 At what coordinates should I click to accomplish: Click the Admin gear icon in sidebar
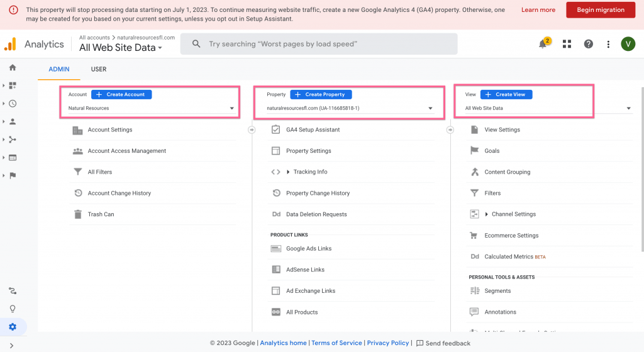tap(13, 327)
